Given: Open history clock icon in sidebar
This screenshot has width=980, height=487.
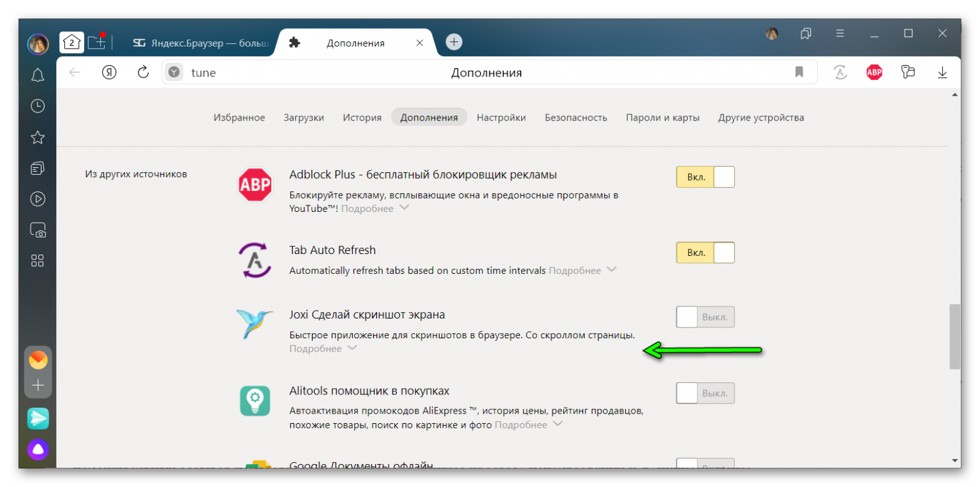Looking at the screenshot, I should 38,106.
